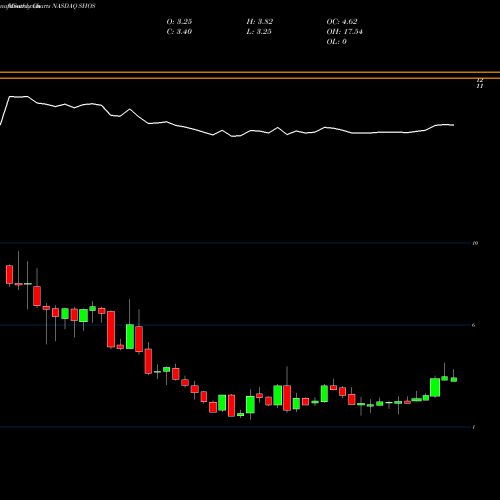Click the 6 price axis label
500x500 pixels.
point(474,325)
